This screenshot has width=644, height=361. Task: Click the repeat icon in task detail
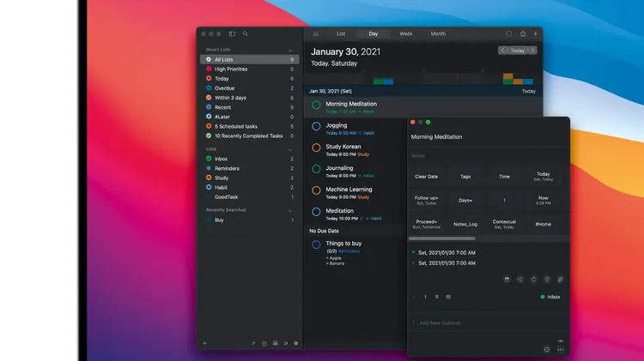533,279
